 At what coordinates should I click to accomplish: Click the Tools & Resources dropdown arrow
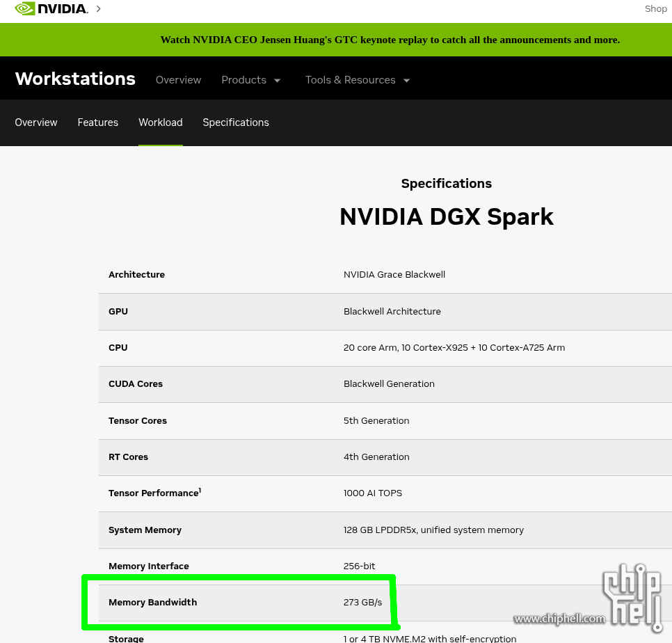pyautogui.click(x=407, y=81)
